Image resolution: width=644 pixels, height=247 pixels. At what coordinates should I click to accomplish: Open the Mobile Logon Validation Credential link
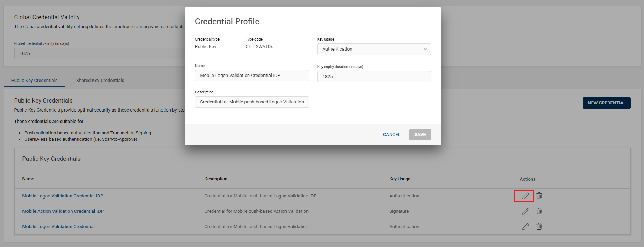click(x=58, y=227)
